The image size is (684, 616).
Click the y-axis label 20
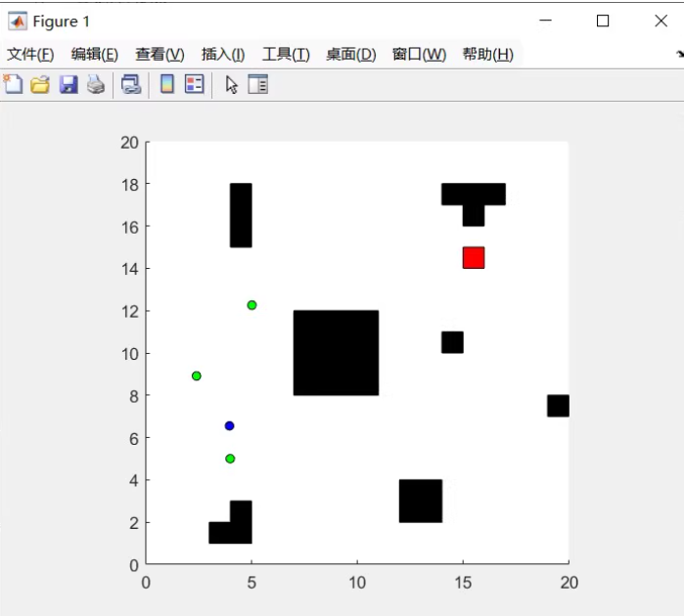[x=129, y=143]
